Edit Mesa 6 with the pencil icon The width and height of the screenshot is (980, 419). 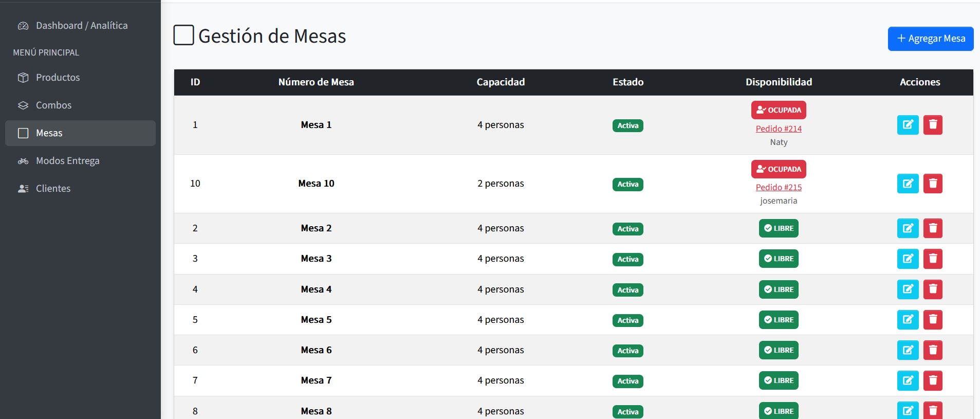coord(908,350)
